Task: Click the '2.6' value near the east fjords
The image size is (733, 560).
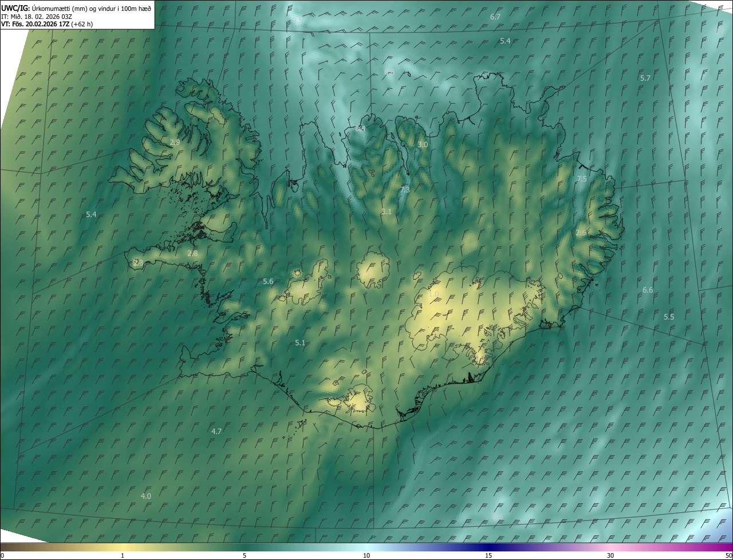Action: [x=581, y=233]
